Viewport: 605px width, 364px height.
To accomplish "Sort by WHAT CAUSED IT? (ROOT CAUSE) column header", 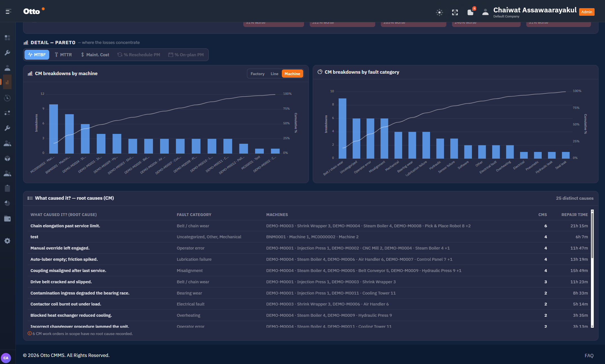I will [x=64, y=215].
